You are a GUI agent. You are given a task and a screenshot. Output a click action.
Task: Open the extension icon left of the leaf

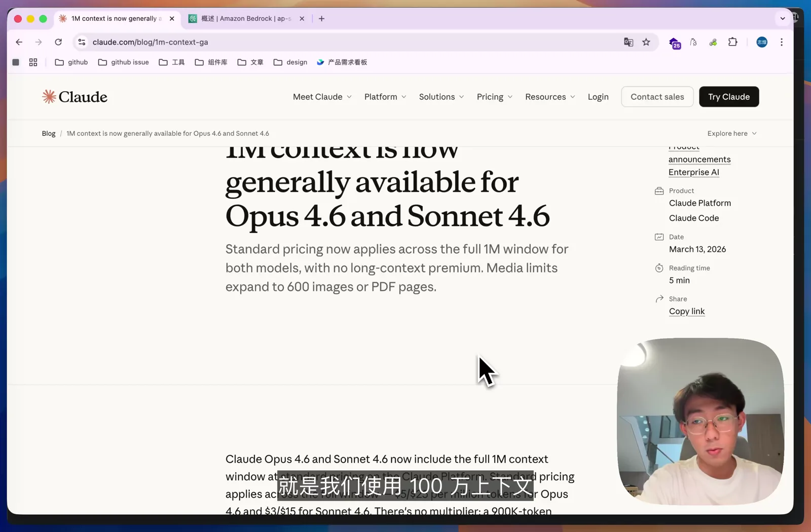pos(693,42)
